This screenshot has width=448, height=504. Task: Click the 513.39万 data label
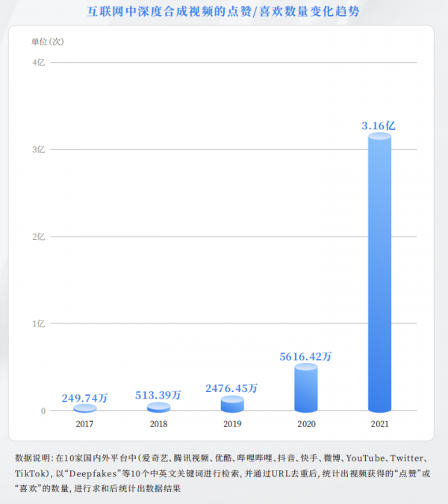pos(158,395)
